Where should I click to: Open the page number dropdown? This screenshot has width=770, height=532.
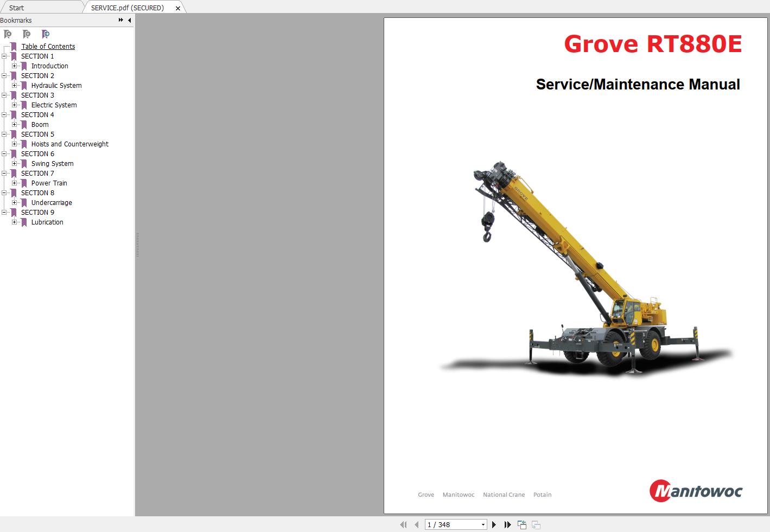tap(483, 524)
